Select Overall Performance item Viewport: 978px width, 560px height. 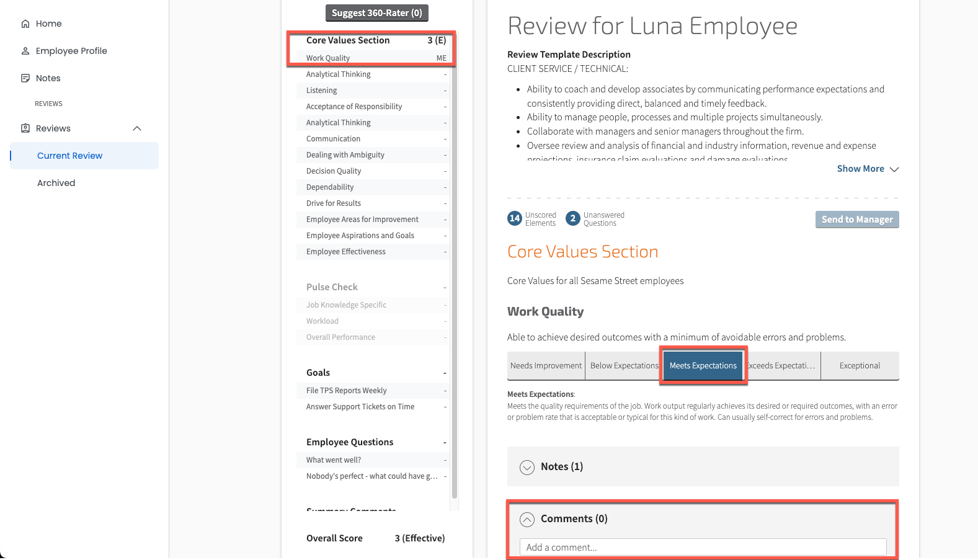click(372, 337)
